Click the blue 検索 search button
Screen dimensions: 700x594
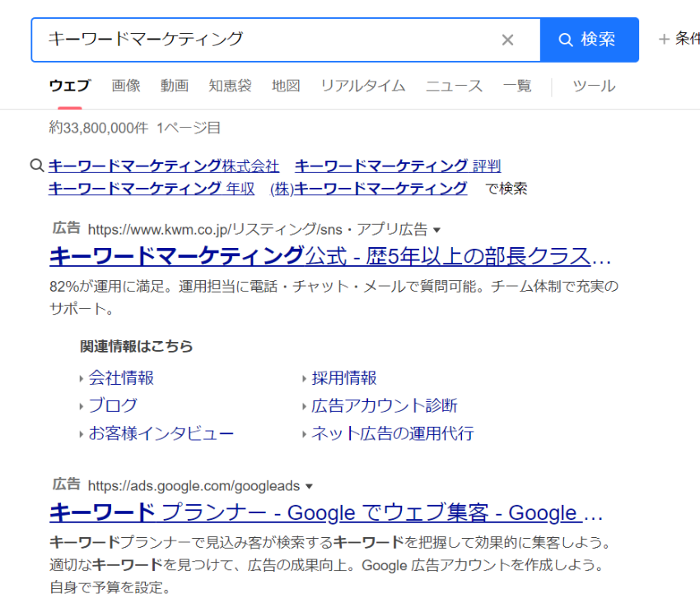point(590,40)
